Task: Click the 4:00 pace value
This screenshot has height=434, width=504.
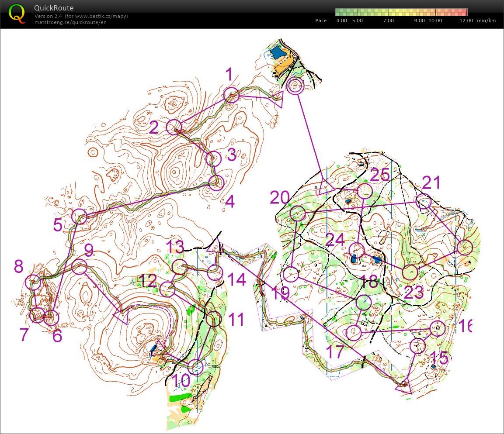Action: coord(341,21)
